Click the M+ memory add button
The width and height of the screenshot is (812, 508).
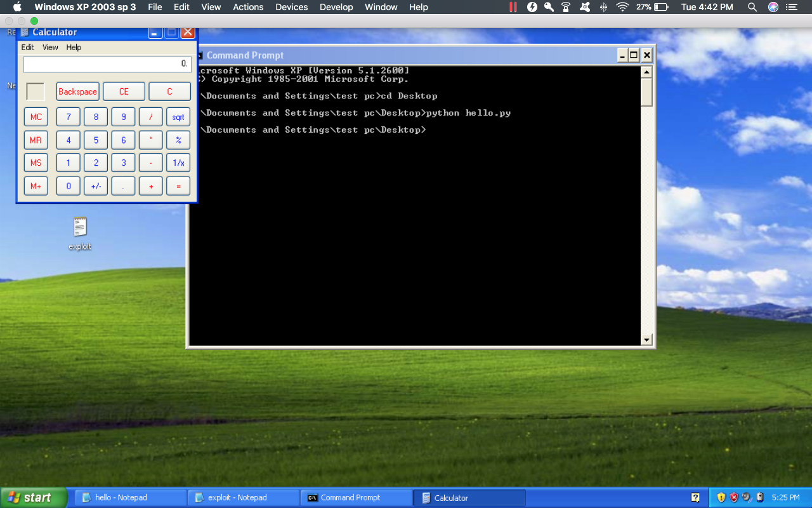[36, 186]
